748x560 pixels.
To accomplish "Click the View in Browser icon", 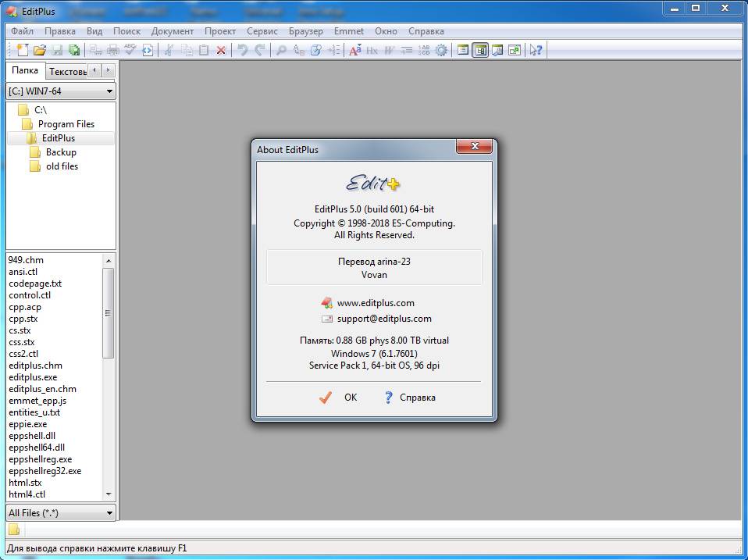I will [x=148, y=50].
